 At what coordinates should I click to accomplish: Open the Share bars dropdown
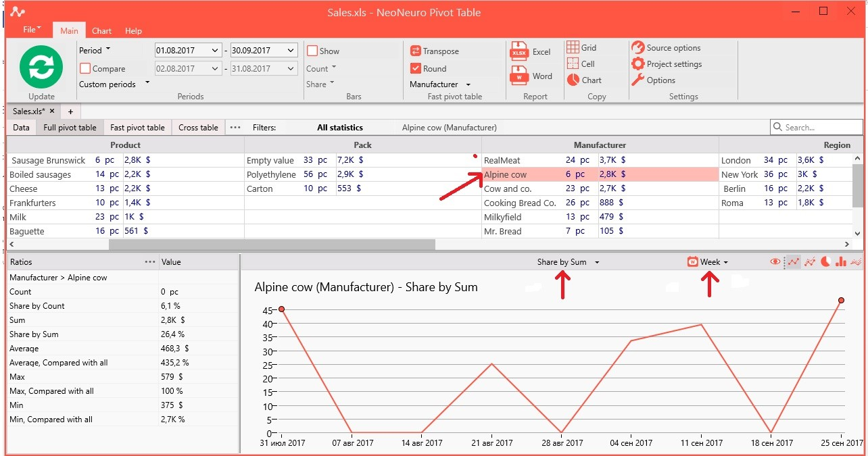(320, 84)
